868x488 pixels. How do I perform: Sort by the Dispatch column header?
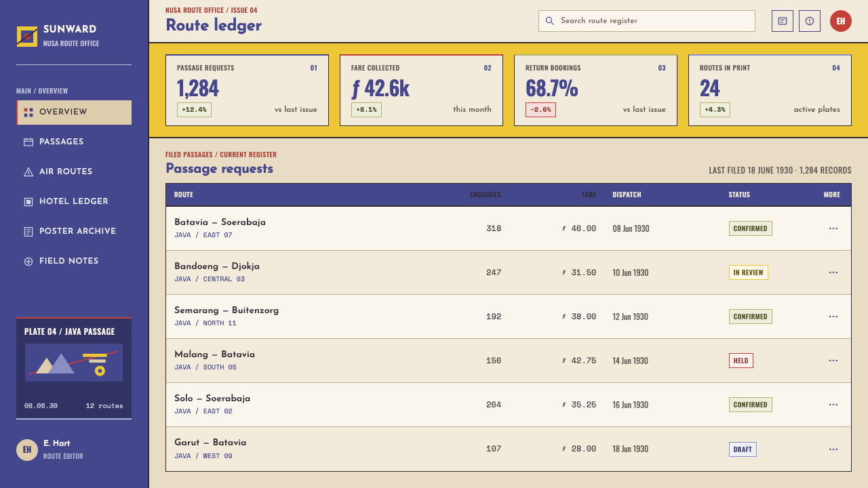click(x=627, y=195)
